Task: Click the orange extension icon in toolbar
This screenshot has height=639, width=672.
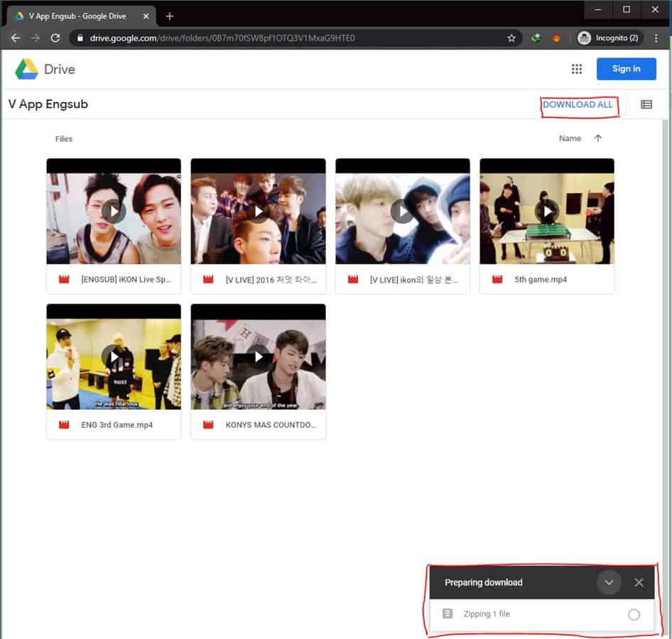Action: [x=556, y=38]
